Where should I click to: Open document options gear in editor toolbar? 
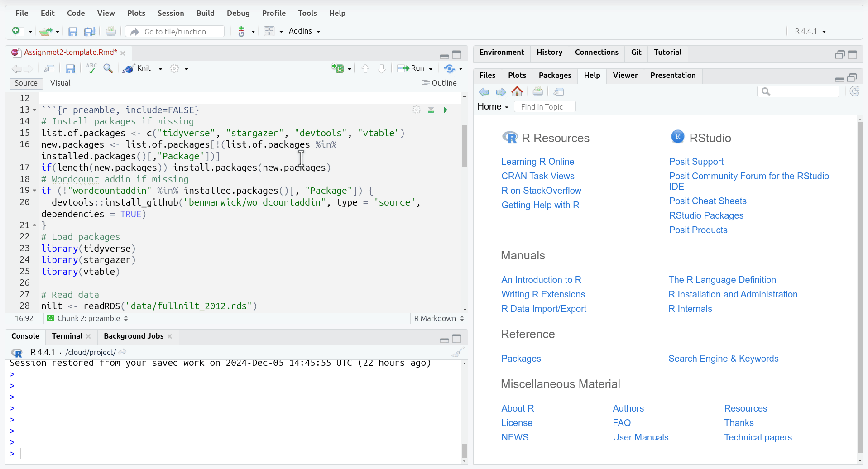coord(174,68)
